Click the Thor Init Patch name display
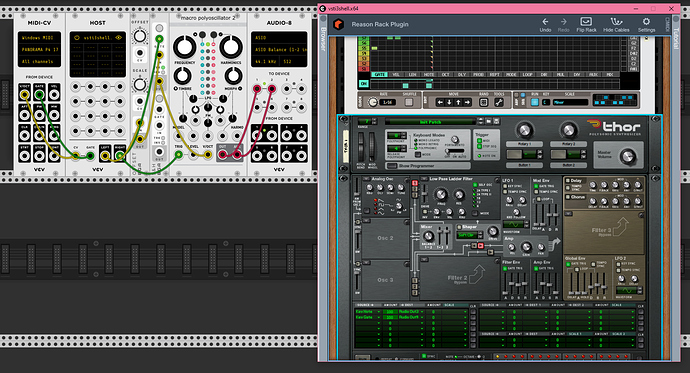This screenshot has width=690, height=373. tap(430, 122)
